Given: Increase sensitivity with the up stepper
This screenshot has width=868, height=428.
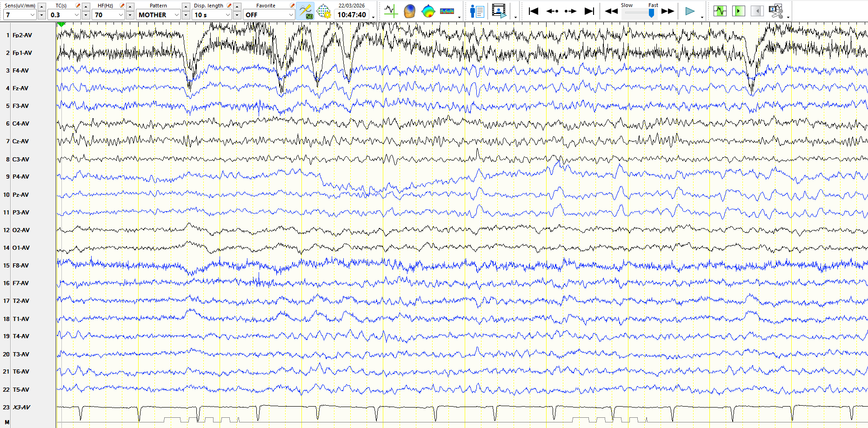Looking at the screenshot, I should (42, 7).
